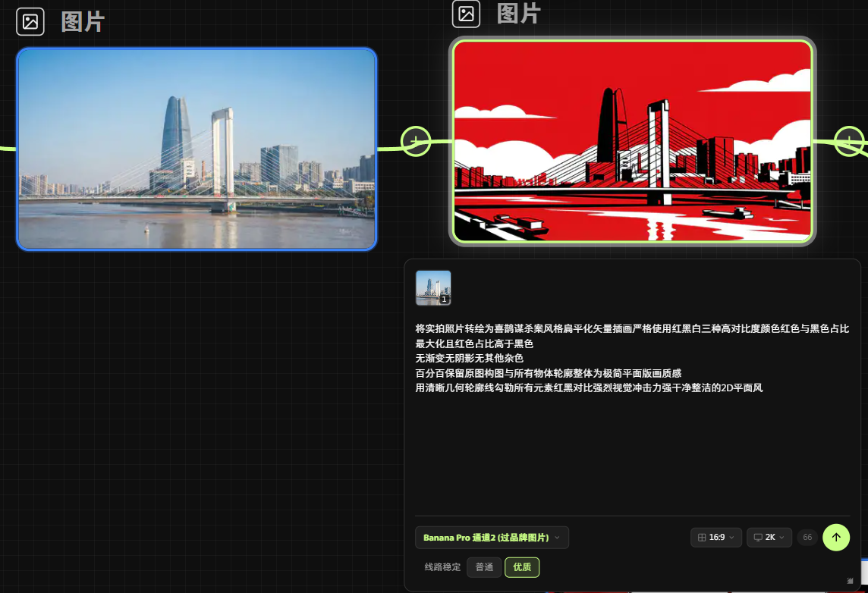Select the original city bridge photo node
The height and width of the screenshot is (593, 868).
tap(197, 149)
